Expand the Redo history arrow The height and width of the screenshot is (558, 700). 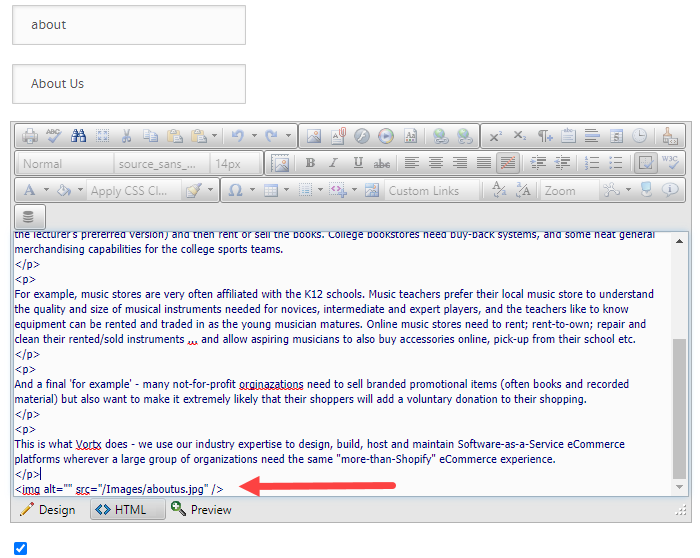[288, 136]
